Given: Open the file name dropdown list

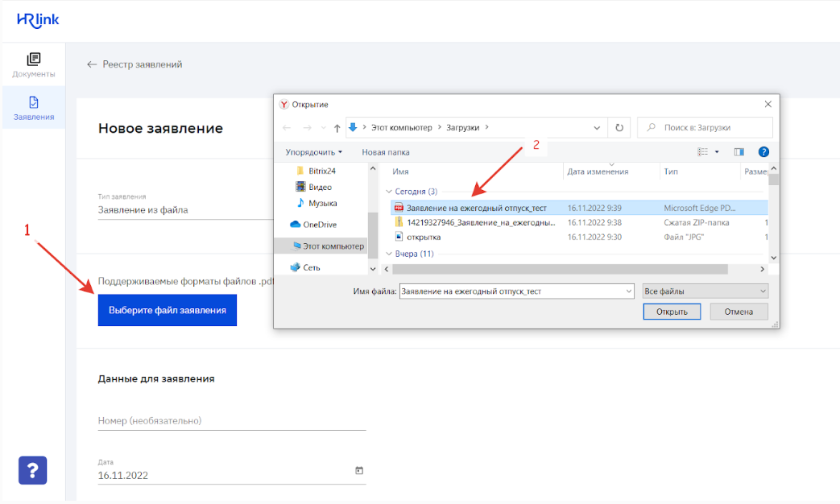Looking at the screenshot, I should [628, 291].
